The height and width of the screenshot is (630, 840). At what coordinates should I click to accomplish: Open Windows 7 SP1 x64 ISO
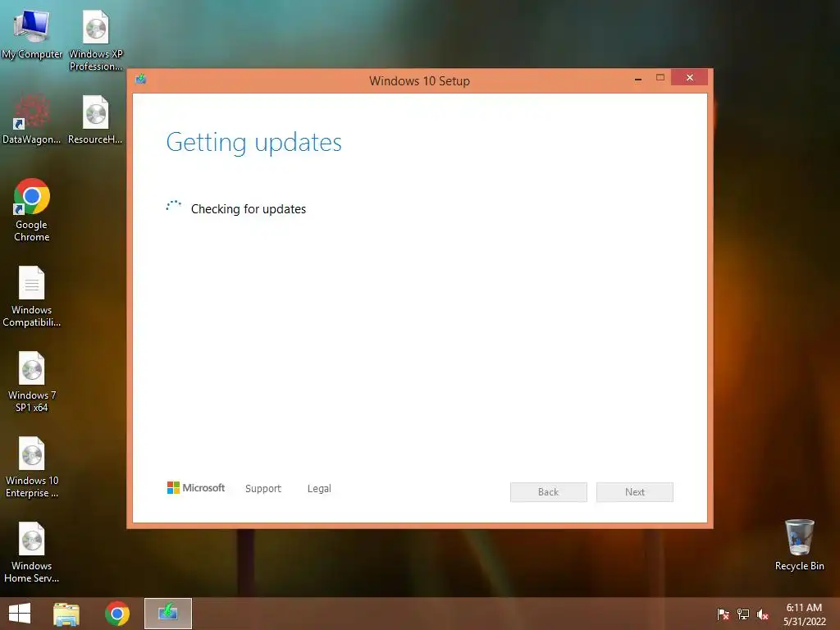coord(32,381)
